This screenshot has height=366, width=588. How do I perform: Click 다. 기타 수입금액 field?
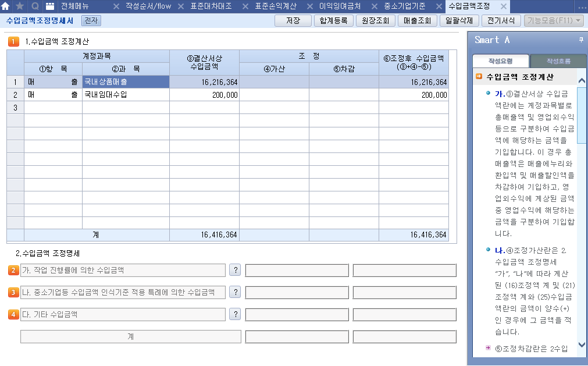(x=123, y=314)
